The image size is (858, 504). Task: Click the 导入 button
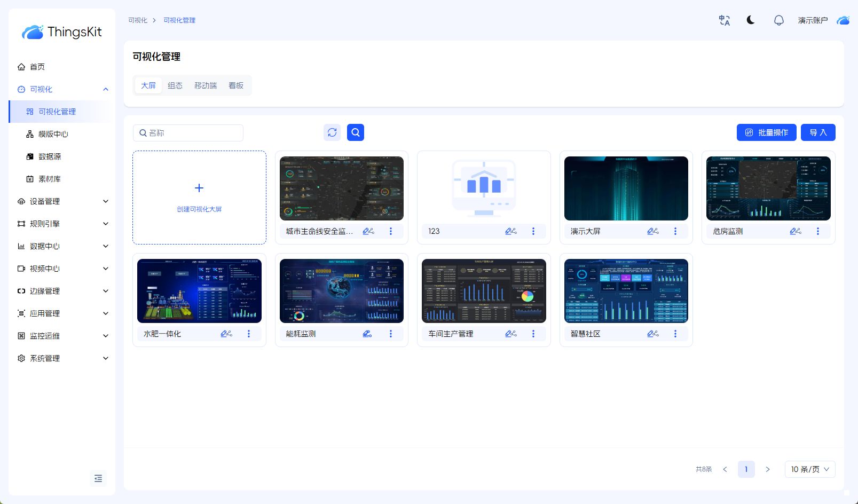coord(818,132)
